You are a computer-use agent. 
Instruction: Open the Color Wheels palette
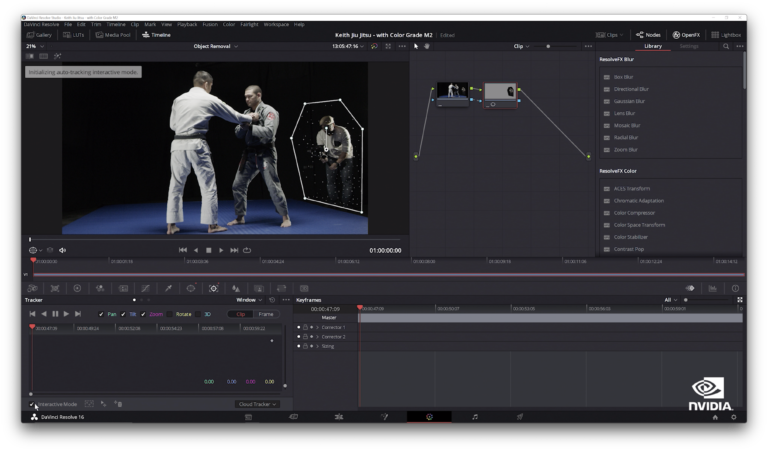[77, 288]
